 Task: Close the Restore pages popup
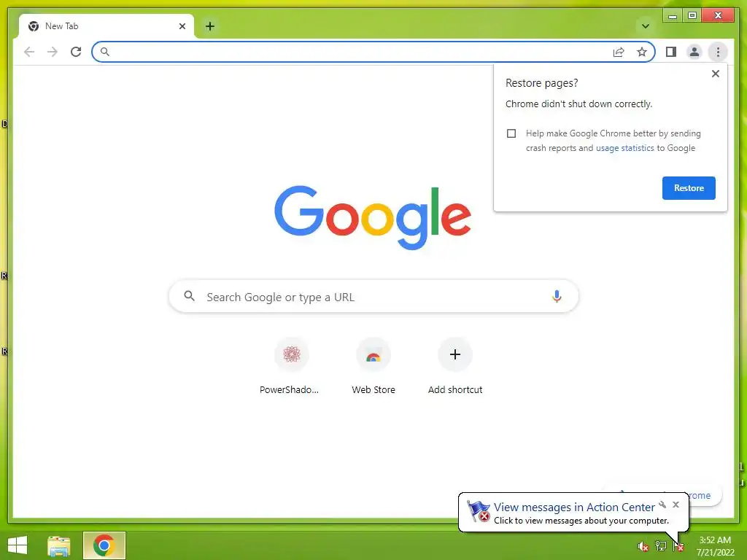[715, 74]
